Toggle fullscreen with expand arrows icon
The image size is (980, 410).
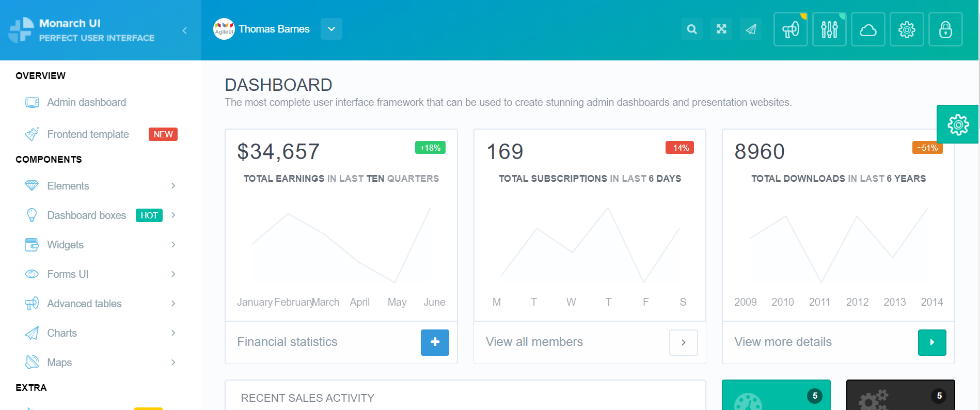coord(721,29)
